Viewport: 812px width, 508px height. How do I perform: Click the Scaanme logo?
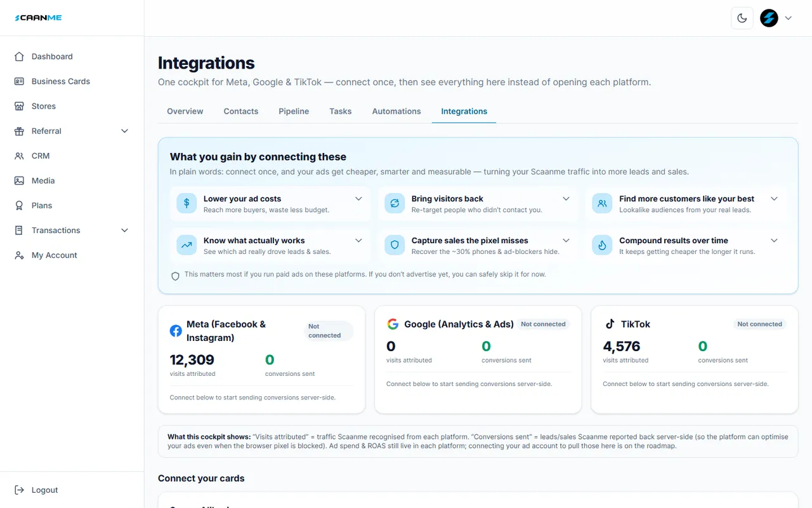38,18
